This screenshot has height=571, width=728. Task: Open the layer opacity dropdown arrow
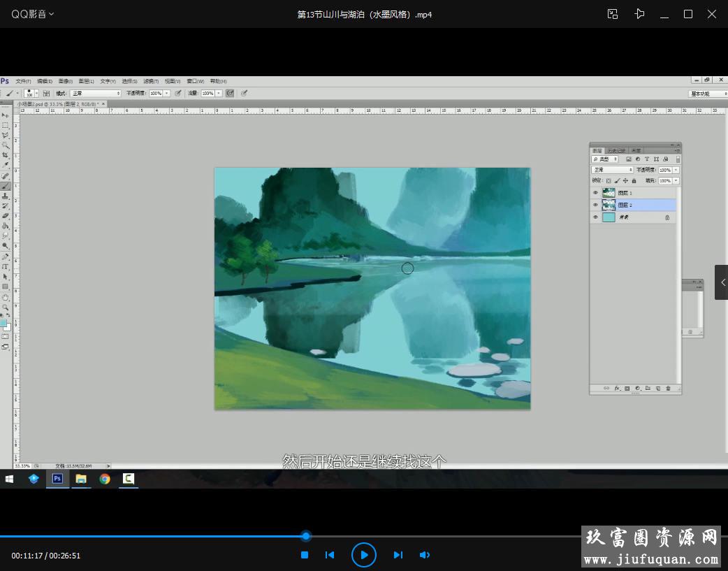click(676, 170)
